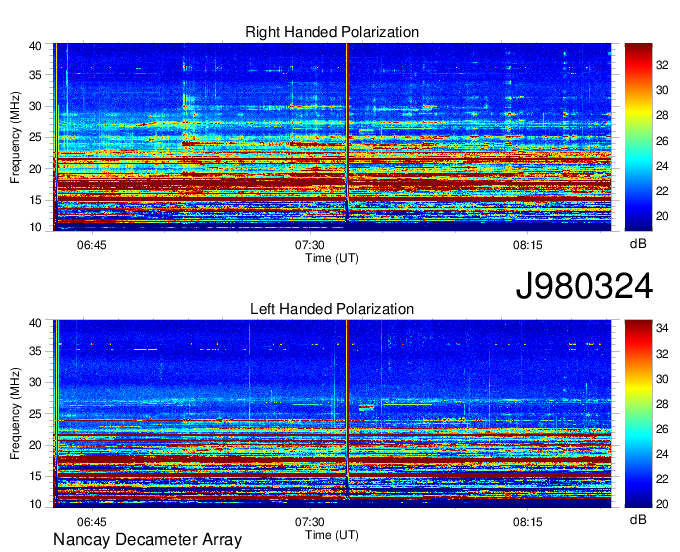Click the 35 MHz tick on lower plot

[35, 351]
